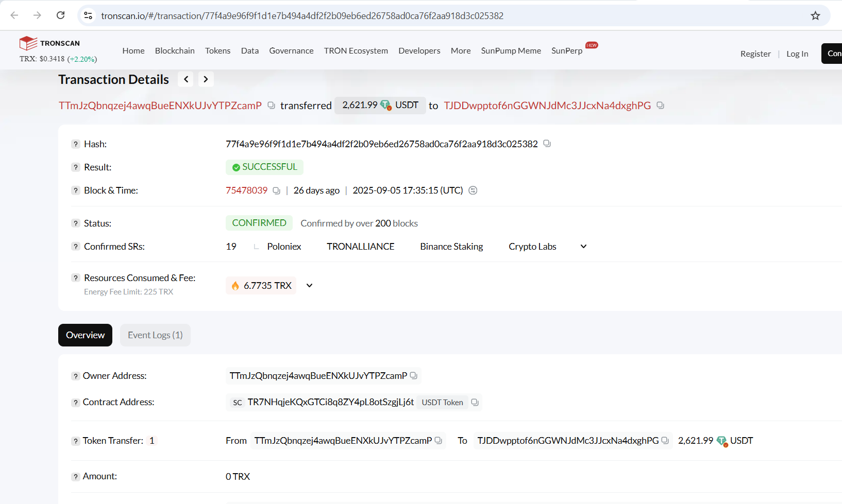Bookmark page with star icon
842x504 pixels.
(x=815, y=16)
